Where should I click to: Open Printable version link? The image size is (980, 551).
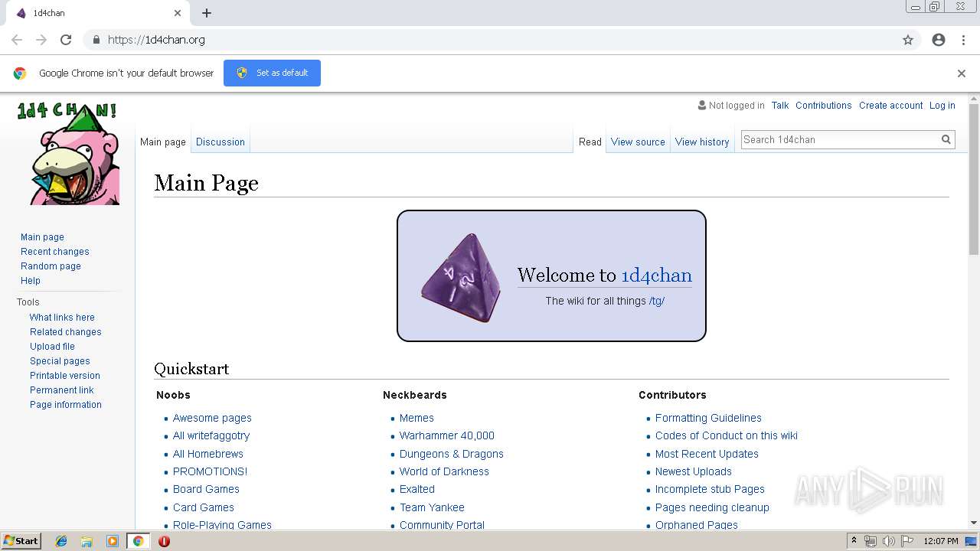[x=65, y=376]
